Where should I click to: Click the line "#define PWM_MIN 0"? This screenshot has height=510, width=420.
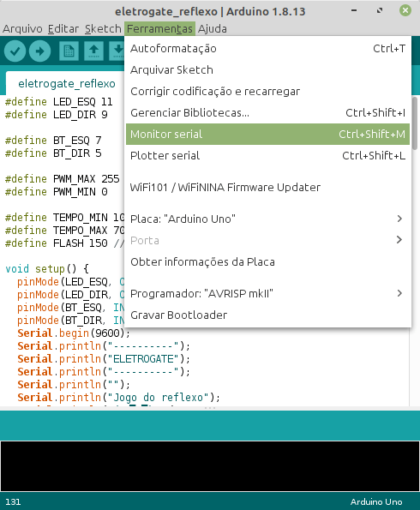tap(56, 192)
